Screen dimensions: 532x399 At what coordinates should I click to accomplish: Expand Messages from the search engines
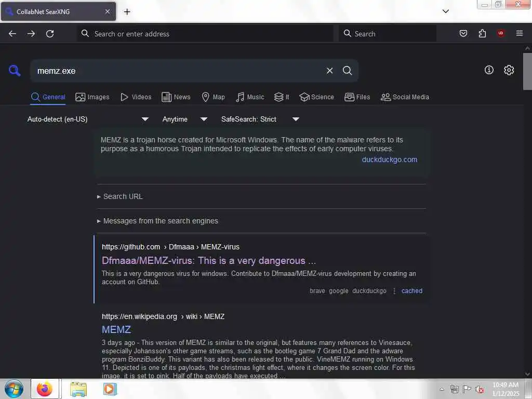(x=157, y=221)
